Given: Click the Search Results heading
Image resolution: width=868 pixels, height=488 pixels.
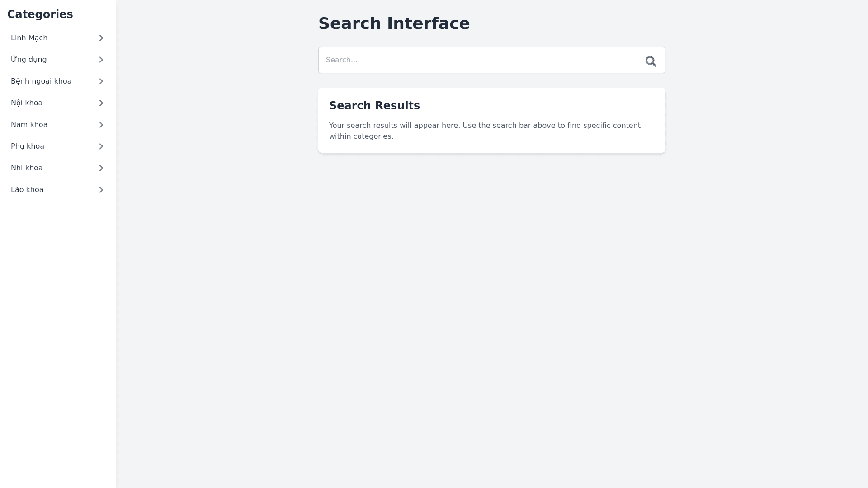Looking at the screenshot, I should (x=374, y=106).
